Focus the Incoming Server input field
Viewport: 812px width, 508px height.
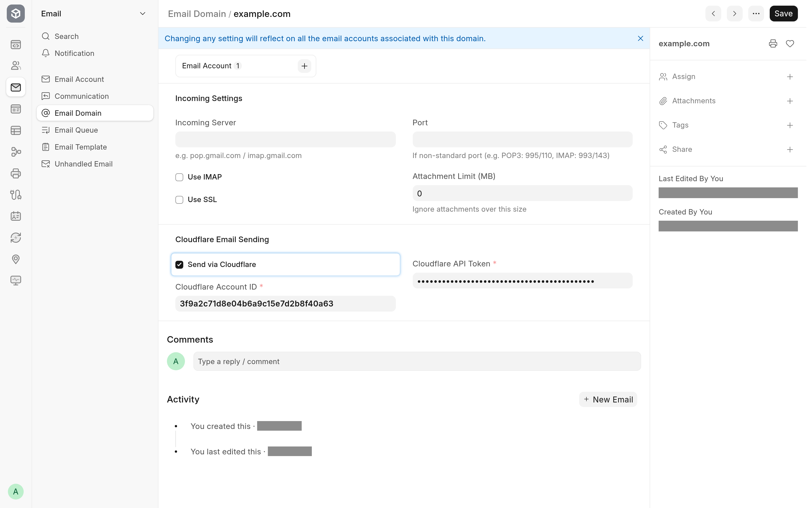285,139
